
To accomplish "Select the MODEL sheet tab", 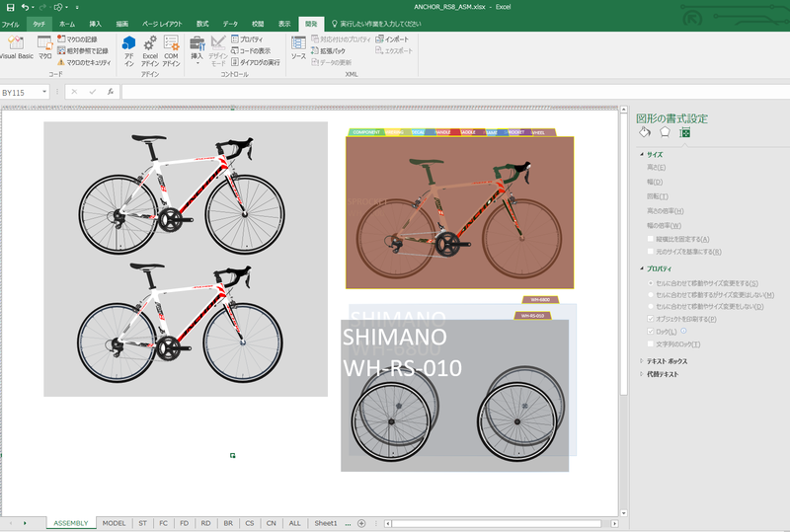I will click(114, 523).
